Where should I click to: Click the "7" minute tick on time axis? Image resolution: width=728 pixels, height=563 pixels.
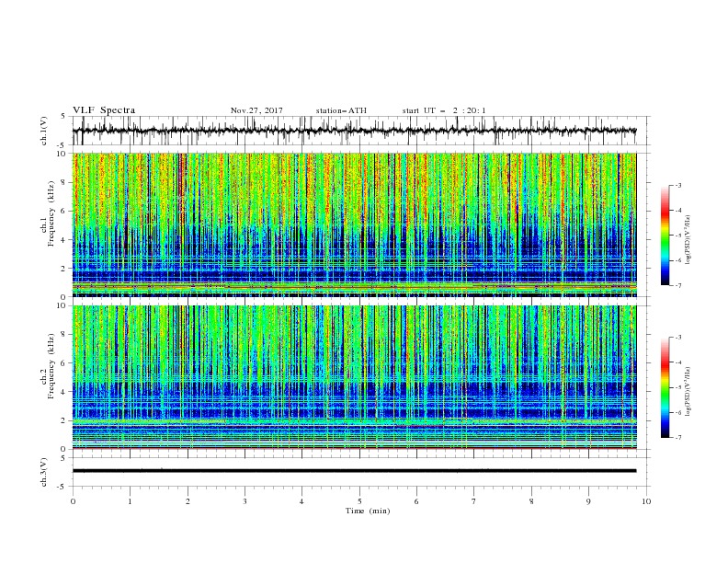(x=474, y=501)
